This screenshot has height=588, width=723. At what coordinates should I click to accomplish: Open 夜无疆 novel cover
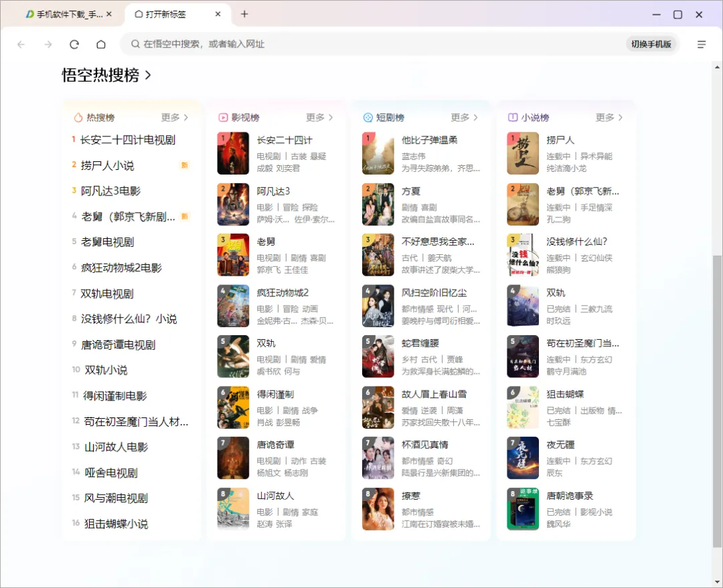click(523, 458)
